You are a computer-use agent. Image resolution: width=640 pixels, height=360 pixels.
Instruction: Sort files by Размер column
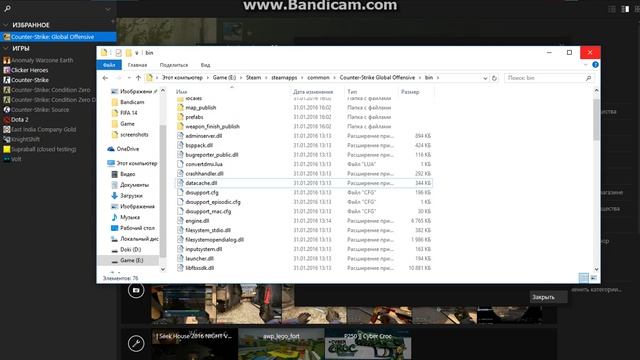[x=410, y=92]
